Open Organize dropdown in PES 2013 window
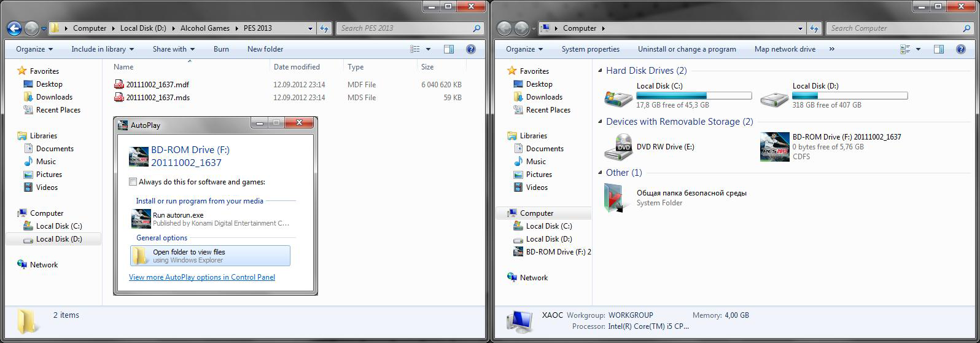980x343 pixels. coord(34,49)
